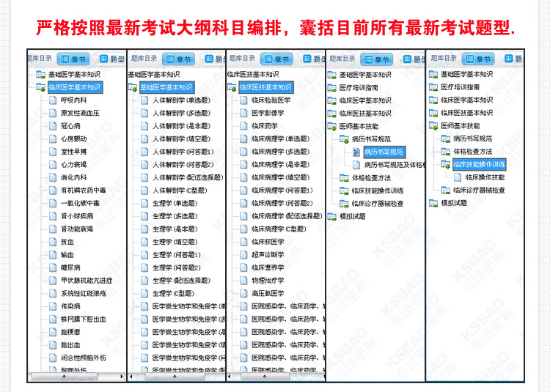The width and height of the screenshot is (550, 392).
Task: Open 章节 tab above the 呼吸内科 list
Action: pyautogui.click(x=73, y=59)
